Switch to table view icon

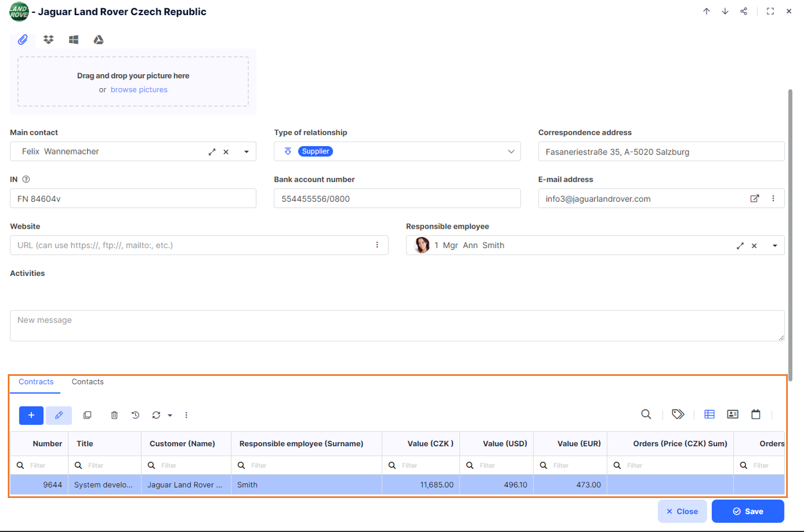click(710, 414)
